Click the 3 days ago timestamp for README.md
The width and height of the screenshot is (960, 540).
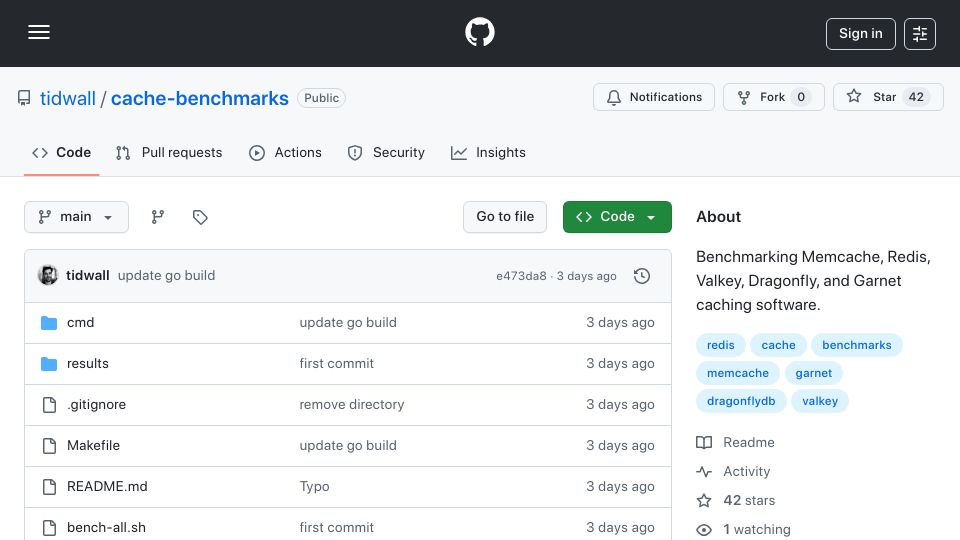coord(620,487)
